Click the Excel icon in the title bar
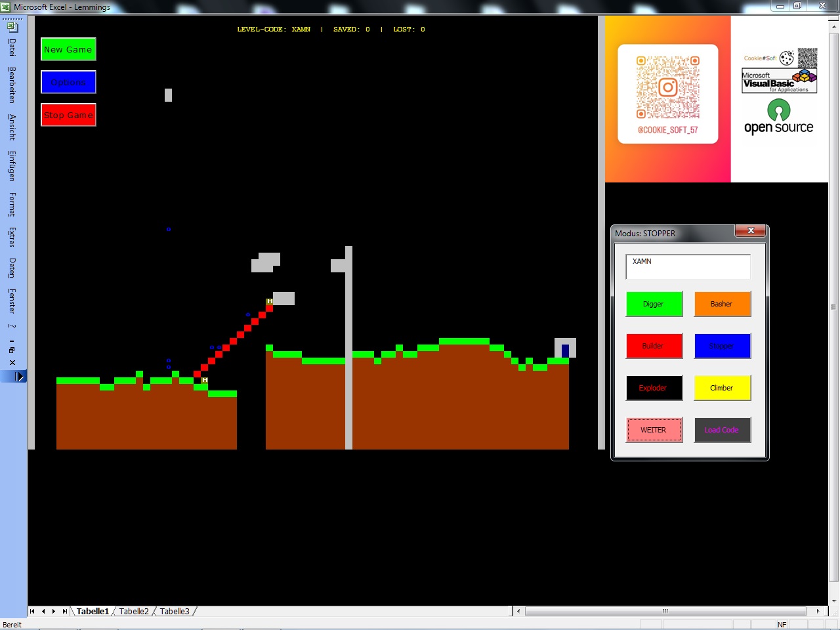Viewport: 840px width, 630px height. click(6, 7)
